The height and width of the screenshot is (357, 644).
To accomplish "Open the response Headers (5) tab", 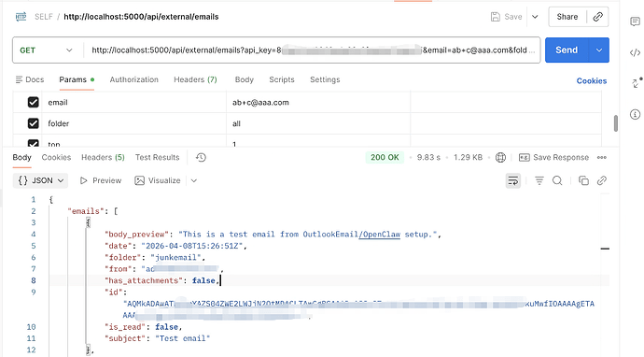I will coord(103,158).
